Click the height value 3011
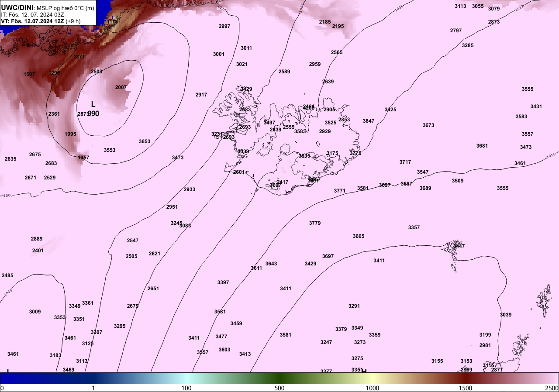559x392 pixels. (246, 48)
